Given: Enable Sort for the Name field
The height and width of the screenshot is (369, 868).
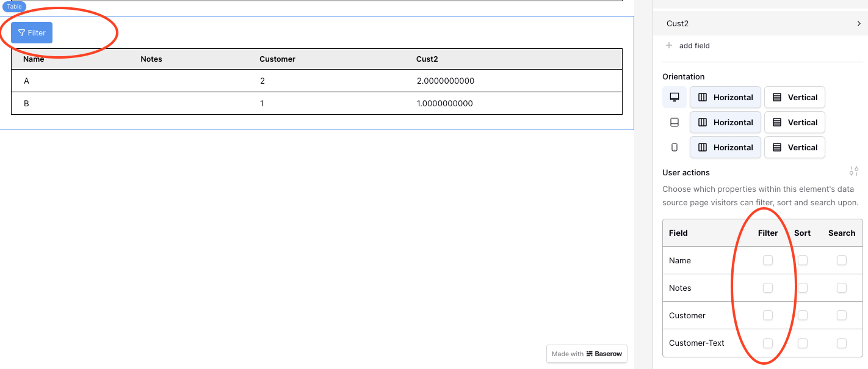Looking at the screenshot, I should (803, 260).
